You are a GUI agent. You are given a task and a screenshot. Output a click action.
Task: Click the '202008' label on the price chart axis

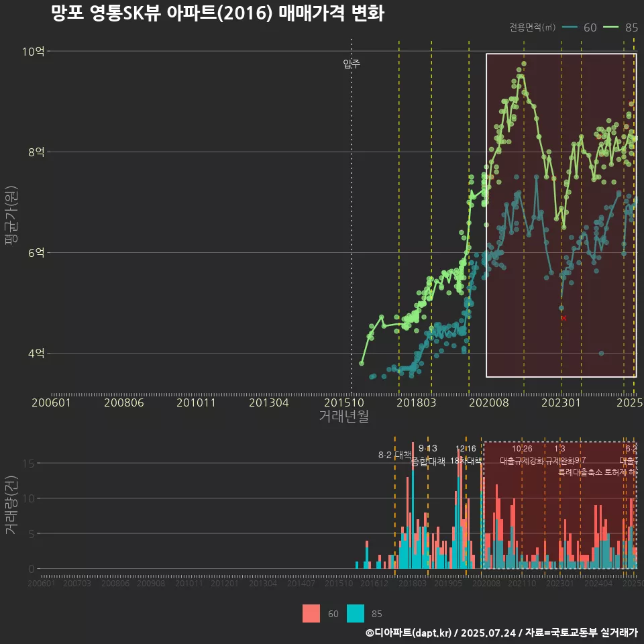coord(489,402)
